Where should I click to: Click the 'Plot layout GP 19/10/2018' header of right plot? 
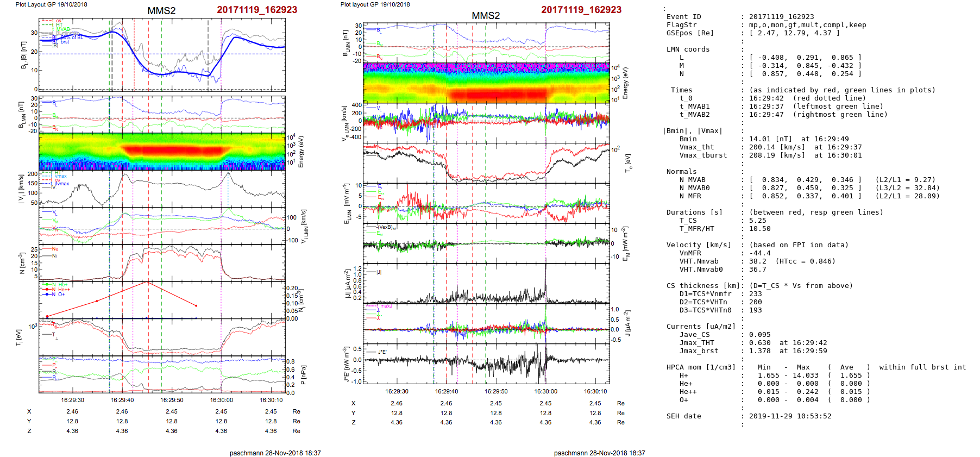375,4
